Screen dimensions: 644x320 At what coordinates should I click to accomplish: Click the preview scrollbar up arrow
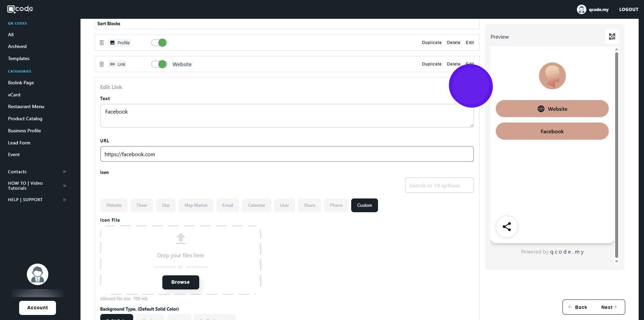(616, 50)
